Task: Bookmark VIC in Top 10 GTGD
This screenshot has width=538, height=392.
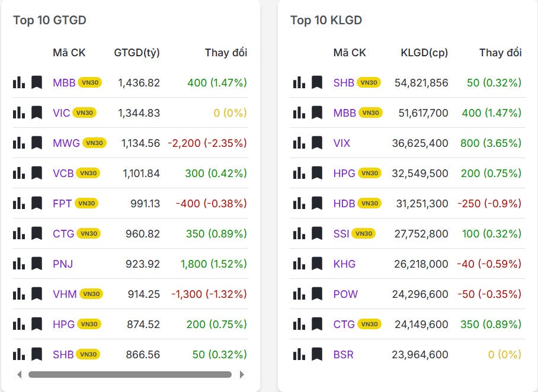Action: coord(37,113)
